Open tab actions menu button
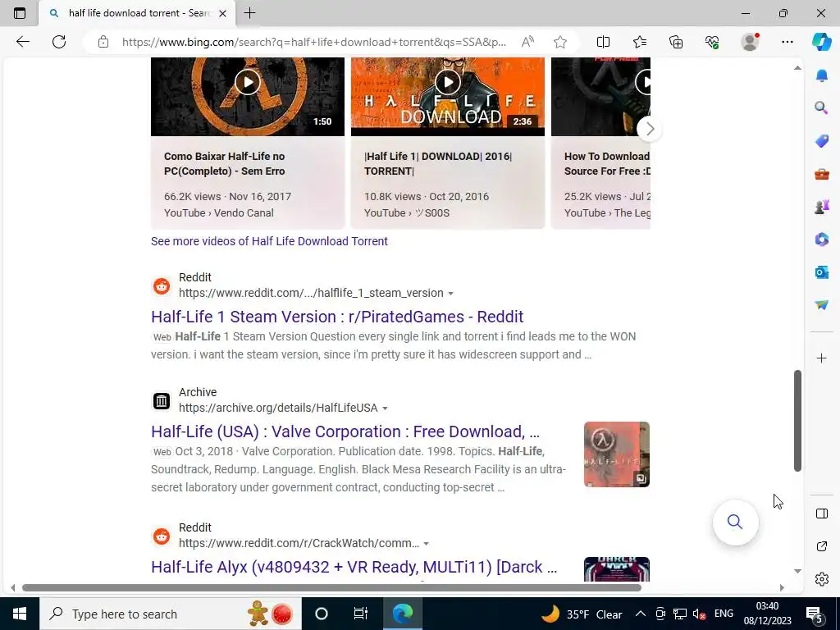The height and width of the screenshot is (630, 840). (20, 13)
